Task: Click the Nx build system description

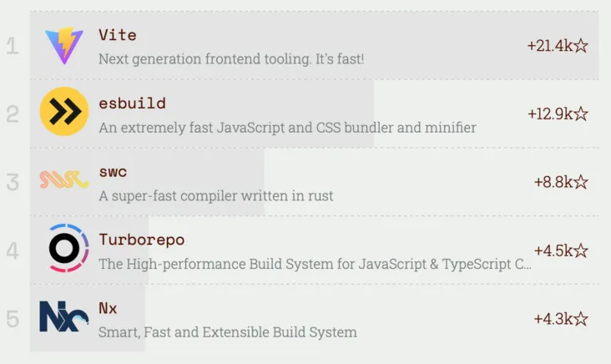Action: coord(227,332)
